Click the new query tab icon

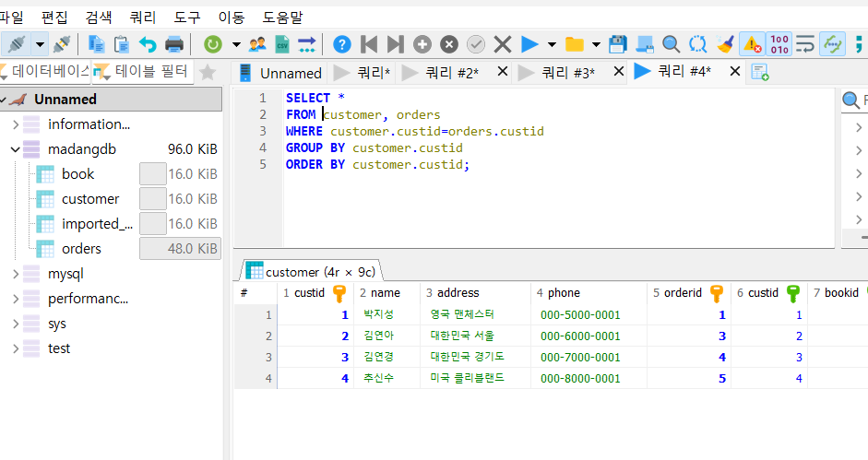(x=760, y=73)
